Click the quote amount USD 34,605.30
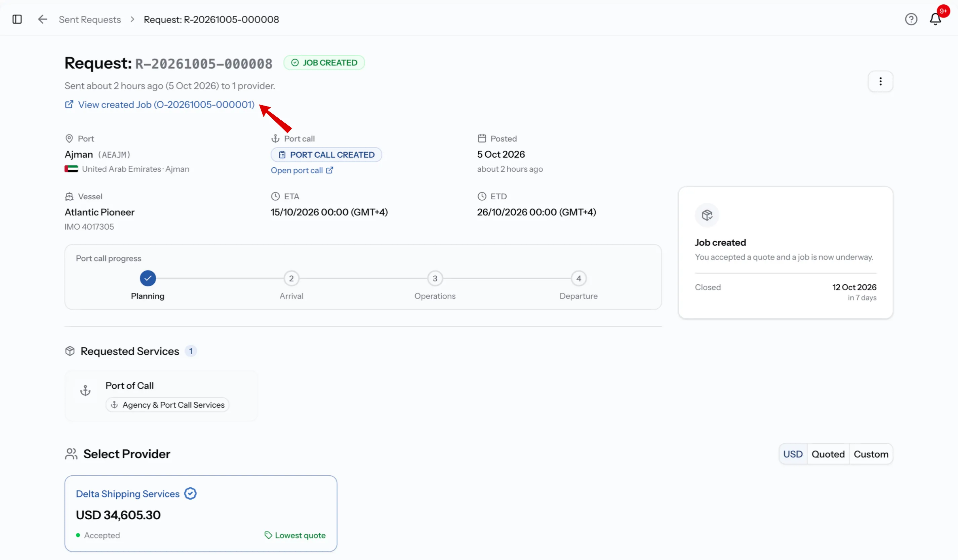 118,515
